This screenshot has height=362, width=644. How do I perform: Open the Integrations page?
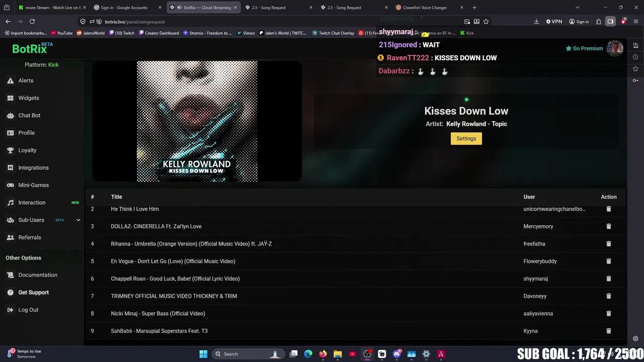(33, 167)
